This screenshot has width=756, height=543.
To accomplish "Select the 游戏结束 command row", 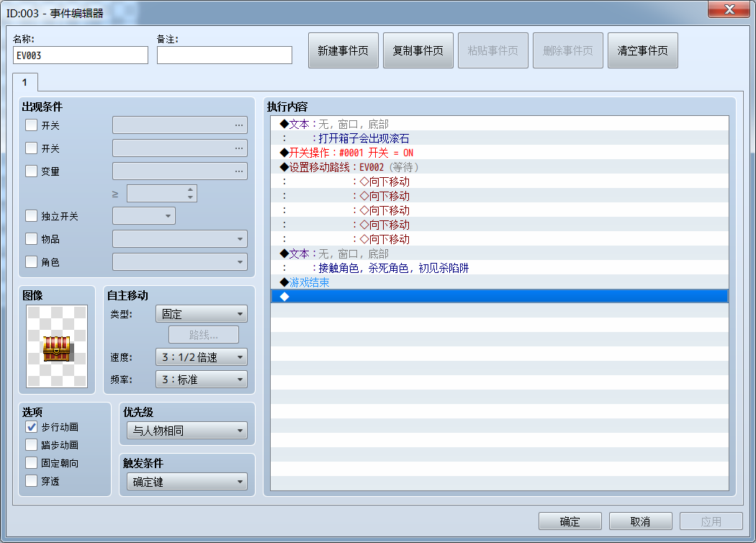I will (x=500, y=282).
